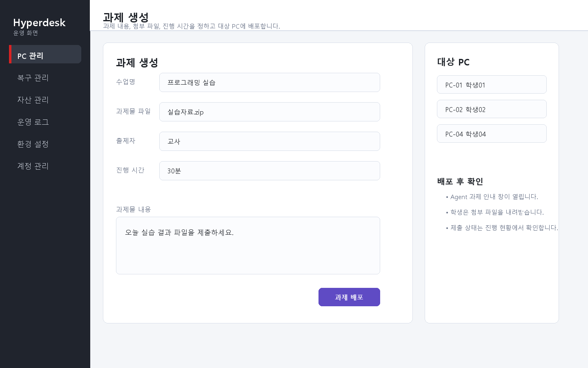Select target PC-02 학생02
Image resolution: width=588 pixels, height=368 pixels.
pos(492,109)
